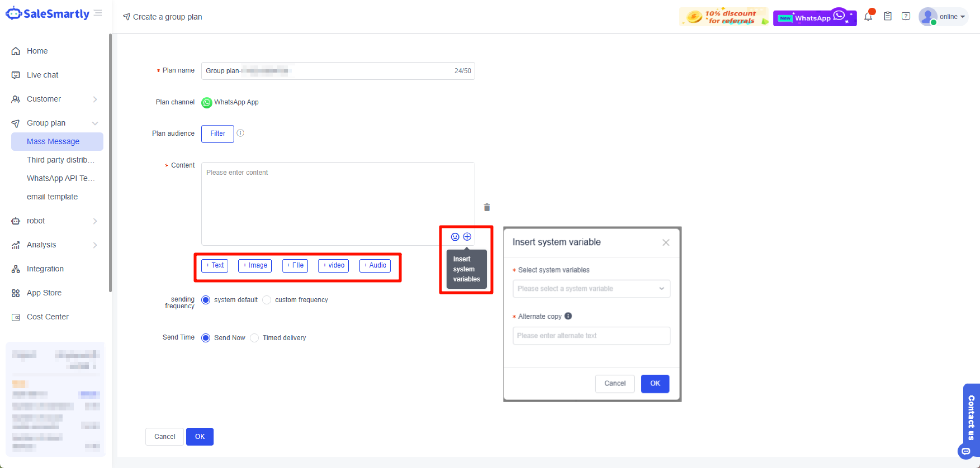Viewport: 980px width, 468px height.
Task: Select the Timed delivery radio option
Action: (255, 338)
